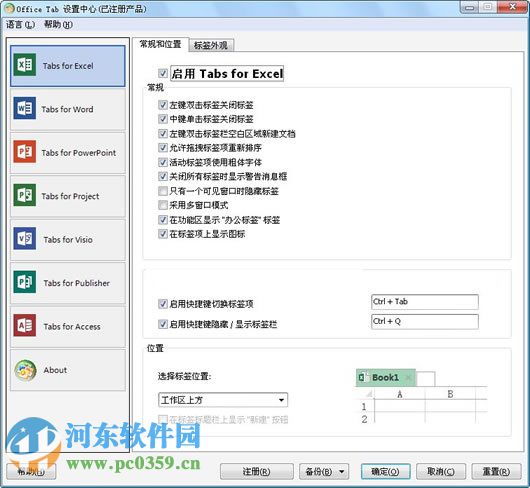
Task: Click the Office Tab title bar icon
Action: pos(10,8)
